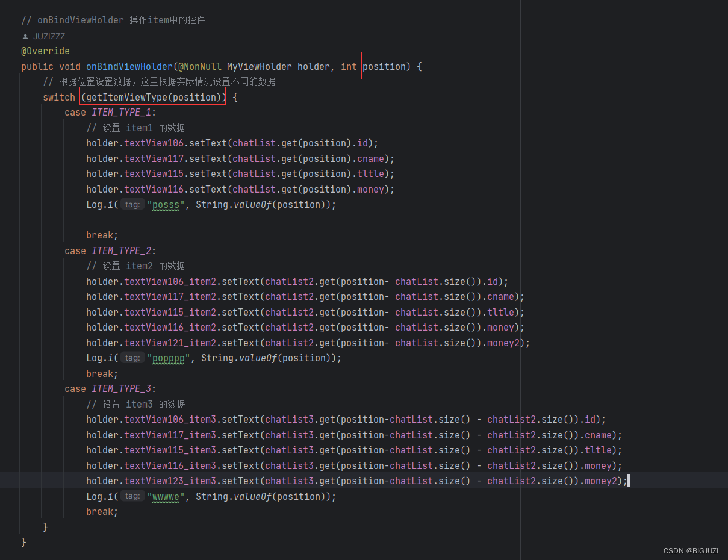Select the @Override annotation
728x560 pixels.
tap(45, 51)
